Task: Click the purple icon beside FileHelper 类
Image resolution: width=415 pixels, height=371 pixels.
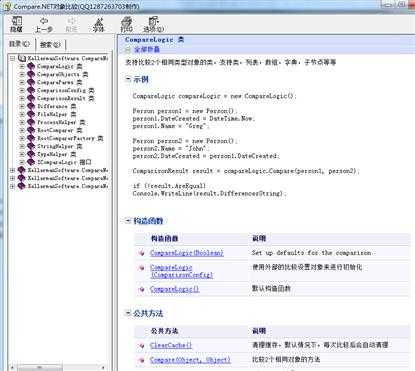Action: click(31, 114)
